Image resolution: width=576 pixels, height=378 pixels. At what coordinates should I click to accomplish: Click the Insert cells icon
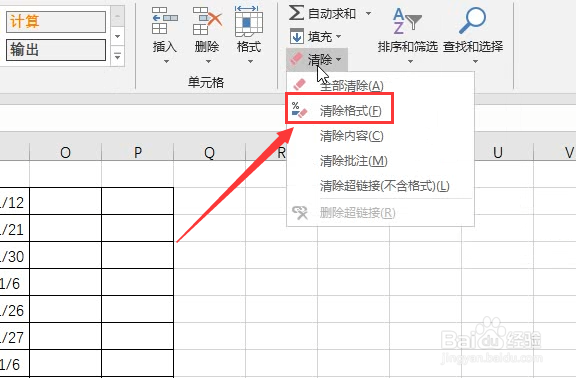(165, 21)
